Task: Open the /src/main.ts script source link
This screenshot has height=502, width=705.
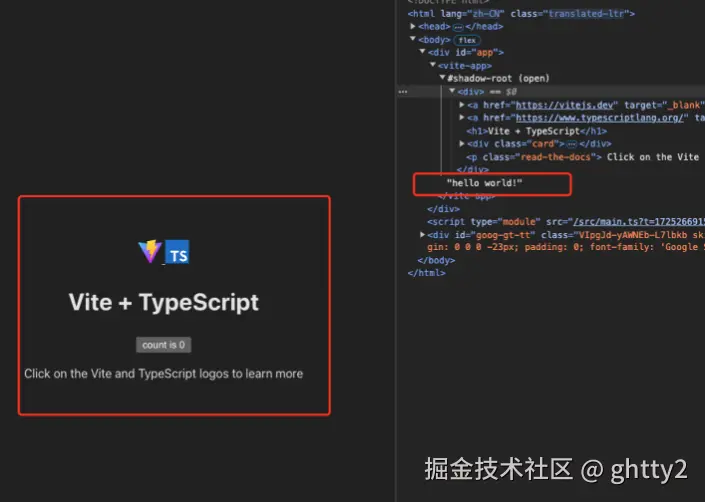Action: coord(639,222)
